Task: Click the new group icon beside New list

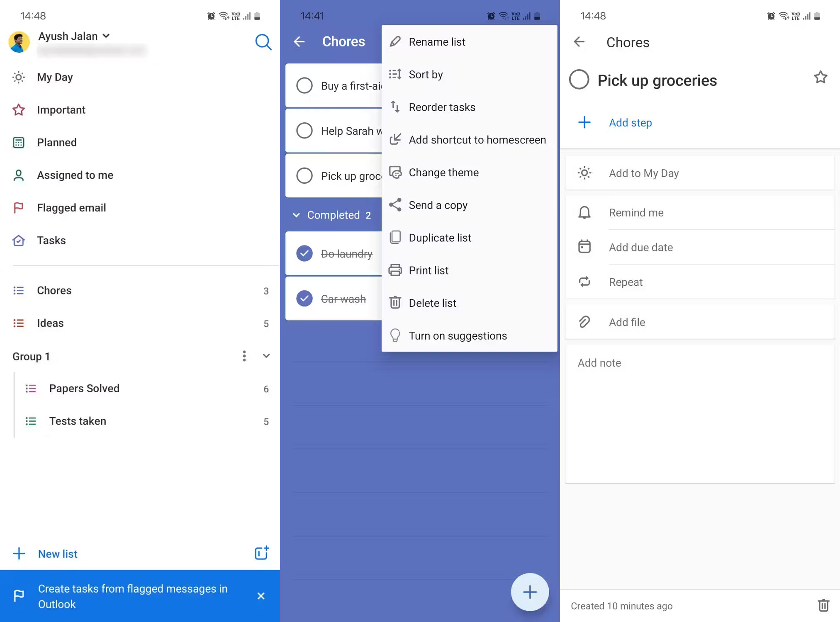Action: [x=261, y=553]
